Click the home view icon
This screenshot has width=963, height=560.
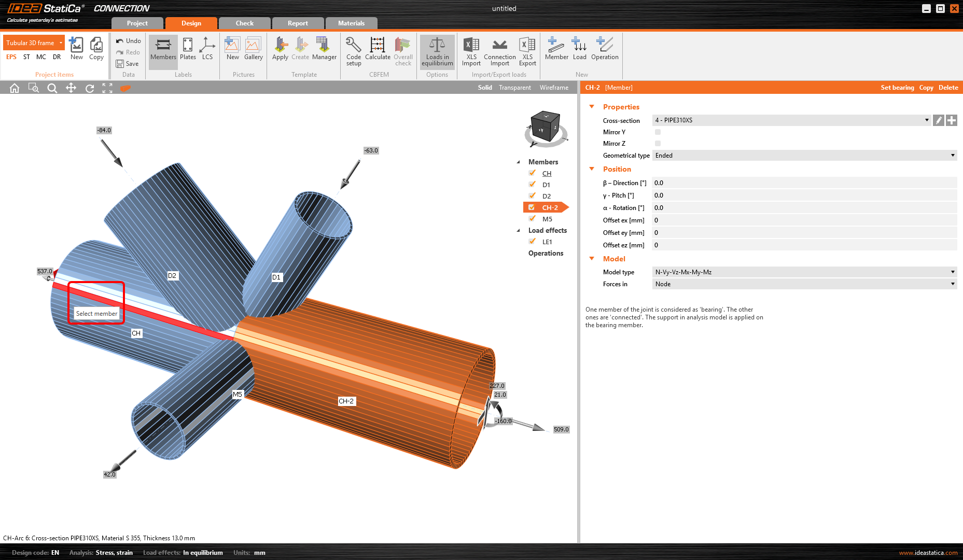(15, 88)
